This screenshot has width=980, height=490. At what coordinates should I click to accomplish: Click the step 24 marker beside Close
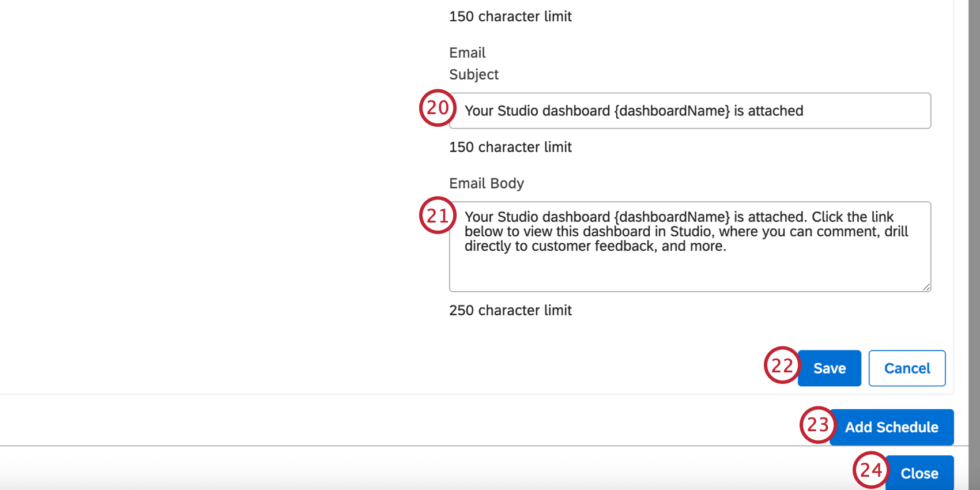pos(870,470)
